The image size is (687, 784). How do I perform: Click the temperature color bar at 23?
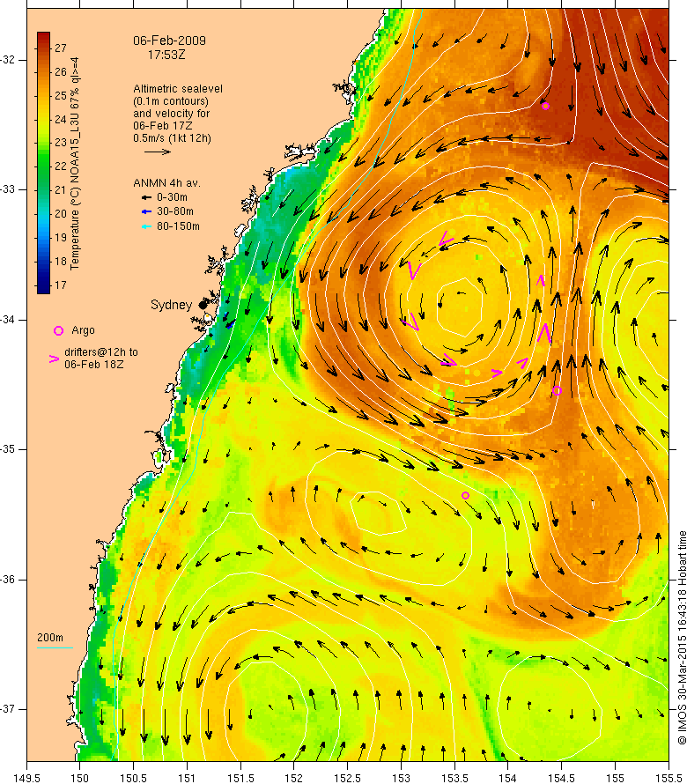[43, 143]
